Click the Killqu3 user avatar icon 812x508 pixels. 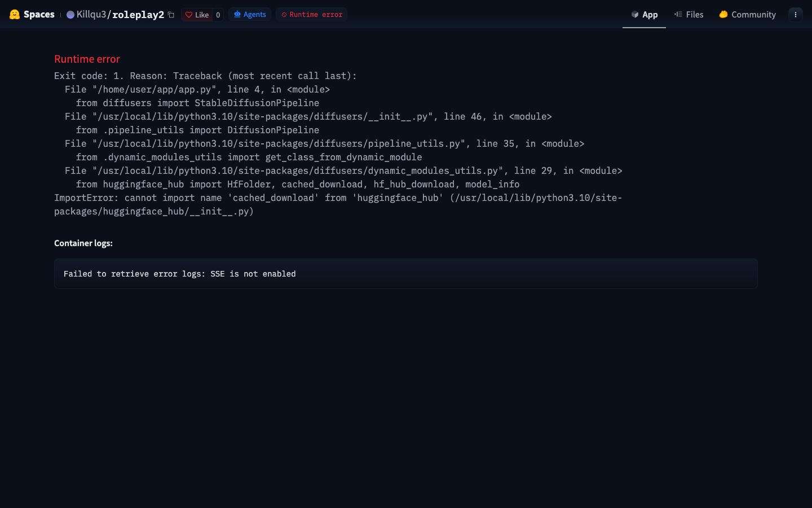[70, 15]
